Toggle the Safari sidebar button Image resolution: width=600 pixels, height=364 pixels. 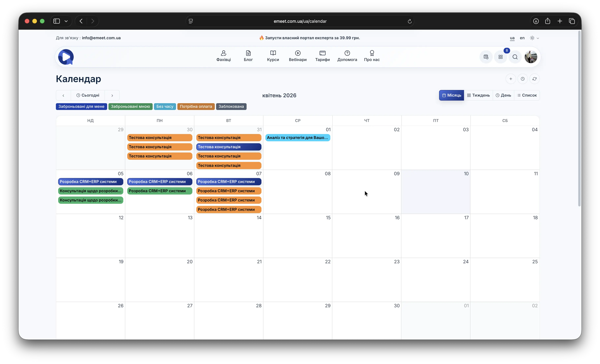57,21
